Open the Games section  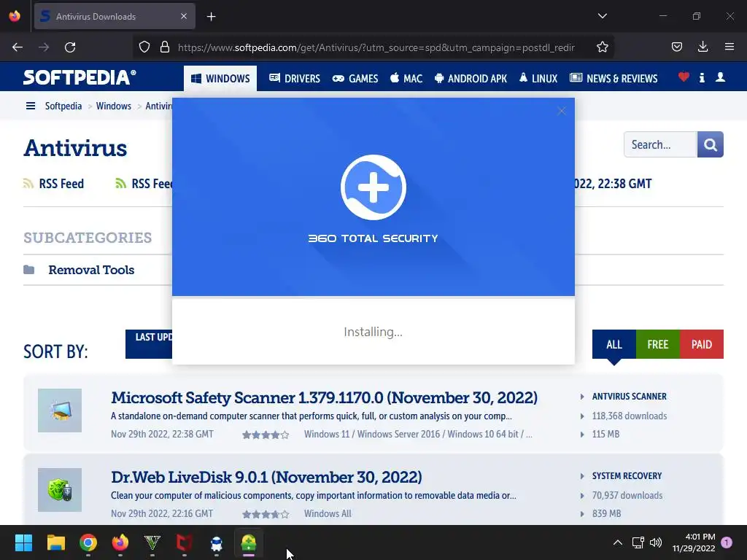(x=355, y=79)
